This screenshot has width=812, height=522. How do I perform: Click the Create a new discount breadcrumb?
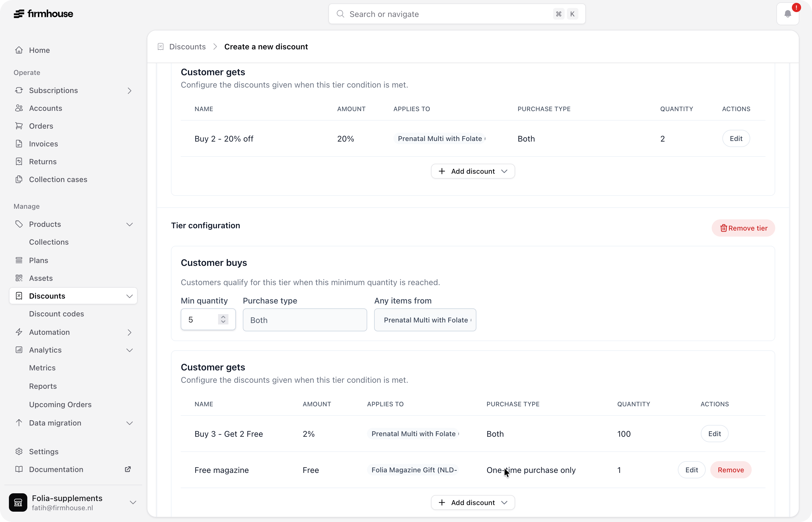pyautogui.click(x=266, y=47)
